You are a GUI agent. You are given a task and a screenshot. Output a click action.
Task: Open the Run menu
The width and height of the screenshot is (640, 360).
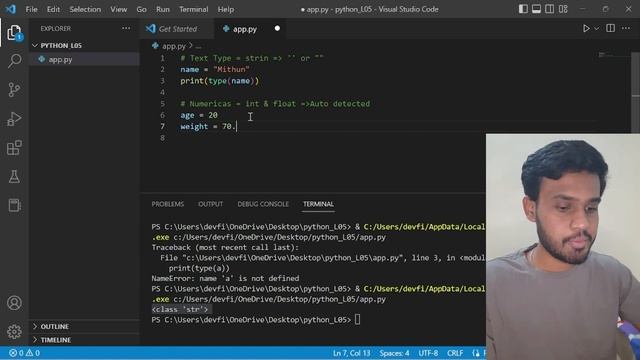(x=162, y=9)
